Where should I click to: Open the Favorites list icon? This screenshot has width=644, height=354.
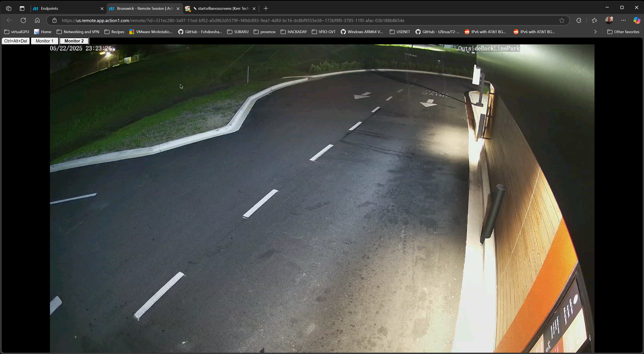coord(595,20)
